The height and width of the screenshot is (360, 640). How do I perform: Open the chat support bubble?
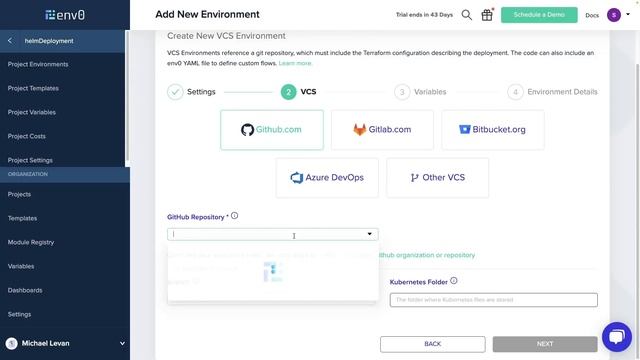click(x=617, y=337)
